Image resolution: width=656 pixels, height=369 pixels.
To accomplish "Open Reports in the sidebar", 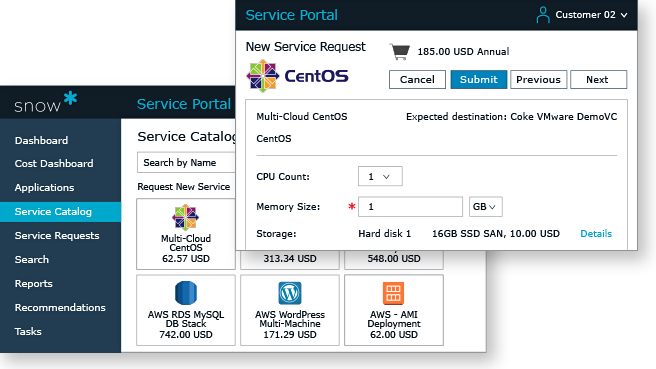I will [33, 283].
